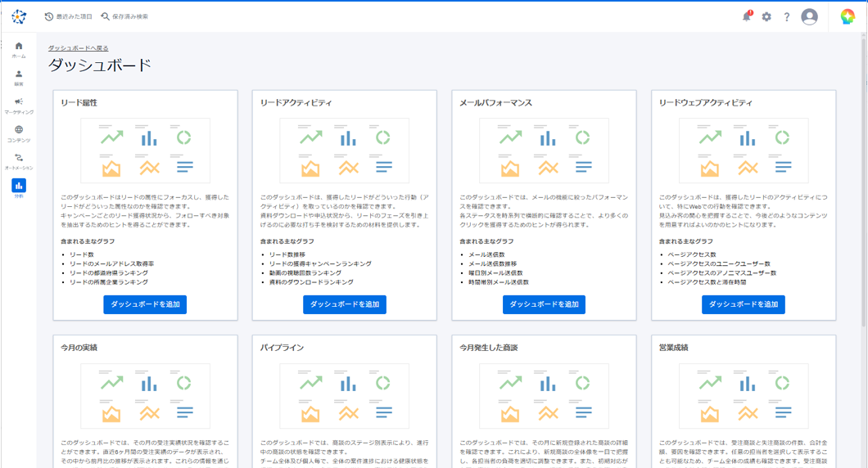
Task: Click the 今月の実績 card title
Action: click(79, 348)
